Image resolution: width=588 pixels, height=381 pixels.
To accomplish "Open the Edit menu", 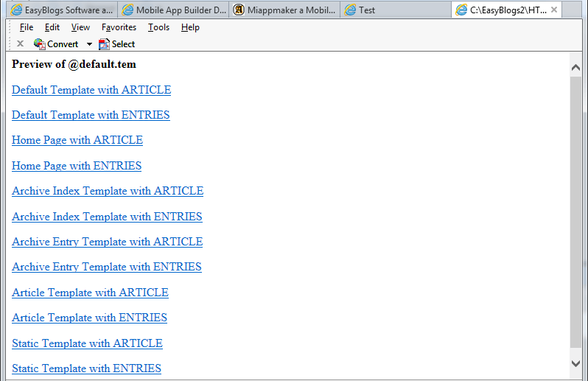I will click(x=52, y=27).
